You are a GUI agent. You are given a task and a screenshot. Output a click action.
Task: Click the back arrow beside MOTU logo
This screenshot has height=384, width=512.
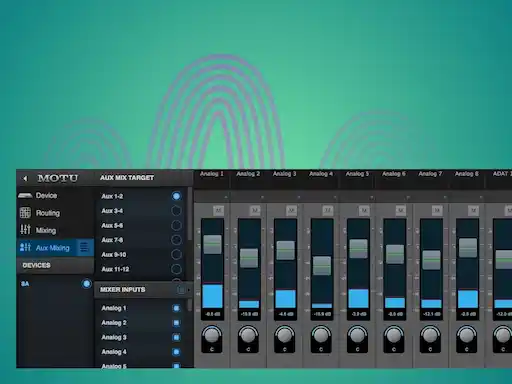tap(25, 178)
